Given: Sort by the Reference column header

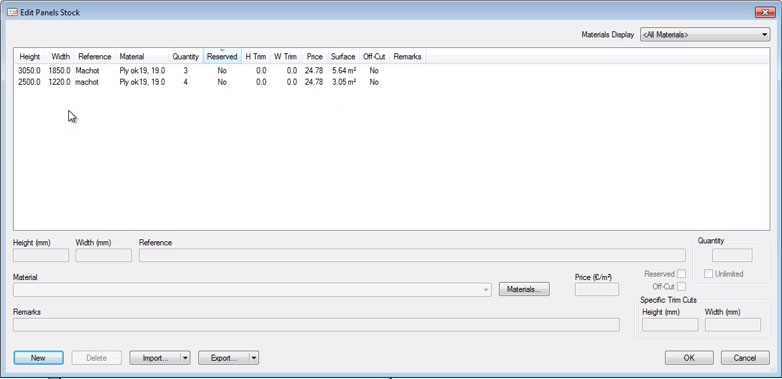Looking at the screenshot, I should (95, 56).
